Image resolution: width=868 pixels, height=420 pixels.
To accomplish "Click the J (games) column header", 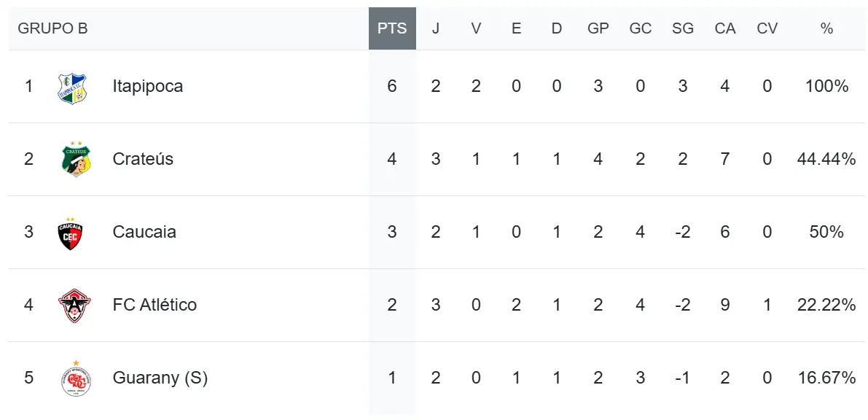I will 436,28.
